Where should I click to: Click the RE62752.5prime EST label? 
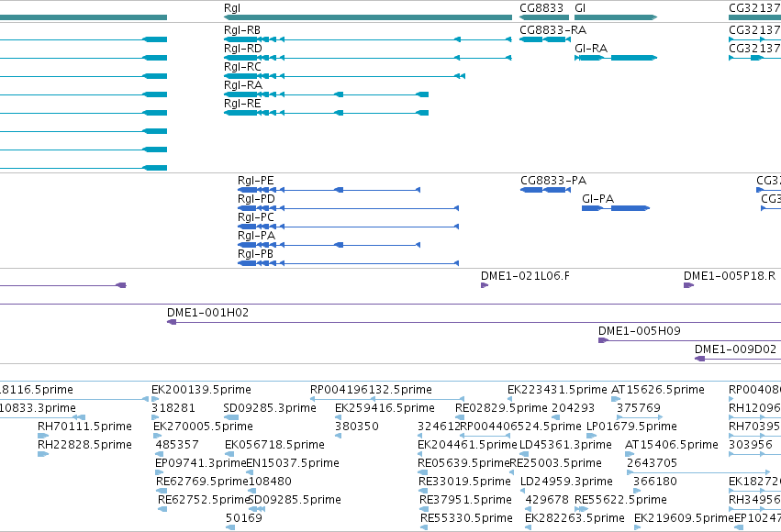[x=203, y=500]
